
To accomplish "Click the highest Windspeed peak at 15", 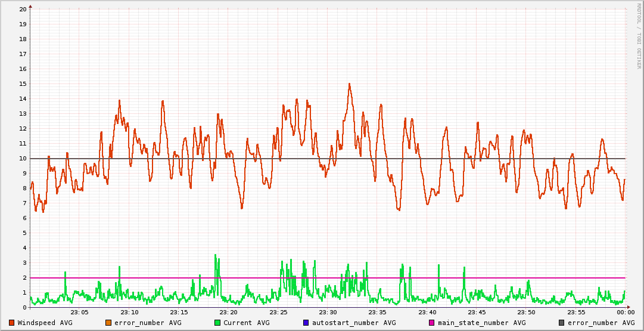I will [x=349, y=84].
